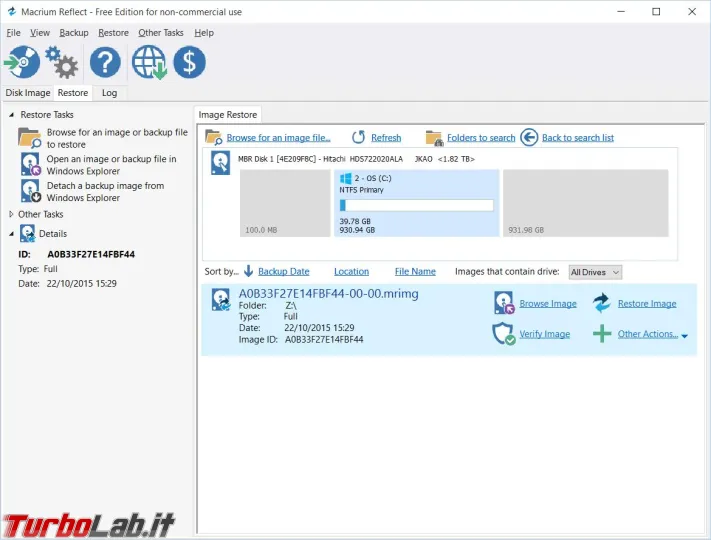
Task: Click the disk backup toolbar icon
Action: [x=22, y=62]
